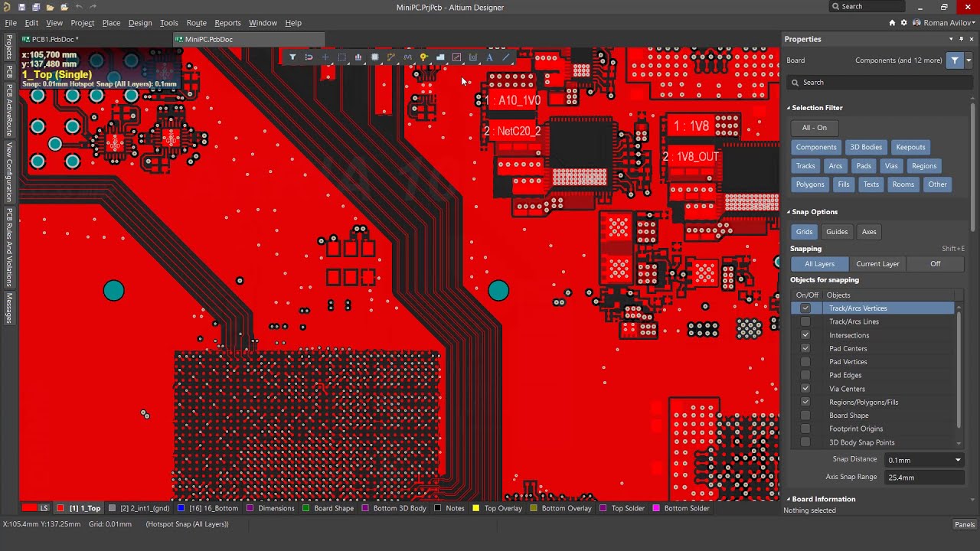The width and height of the screenshot is (980, 551).
Task: Click the home icon in top right
Action: tap(893, 23)
